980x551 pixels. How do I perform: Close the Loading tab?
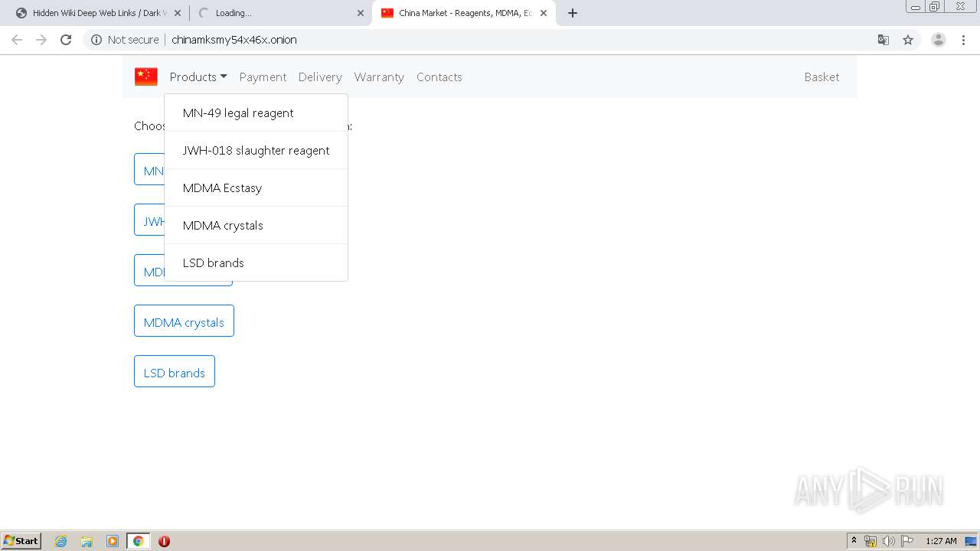(361, 13)
